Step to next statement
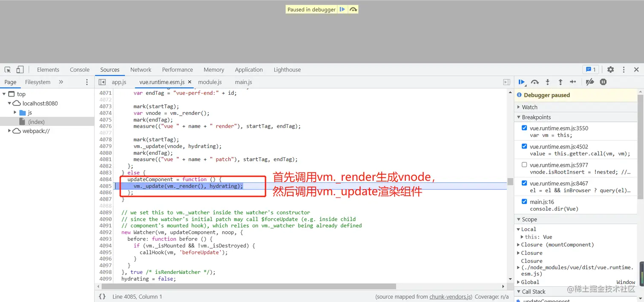 (573, 82)
